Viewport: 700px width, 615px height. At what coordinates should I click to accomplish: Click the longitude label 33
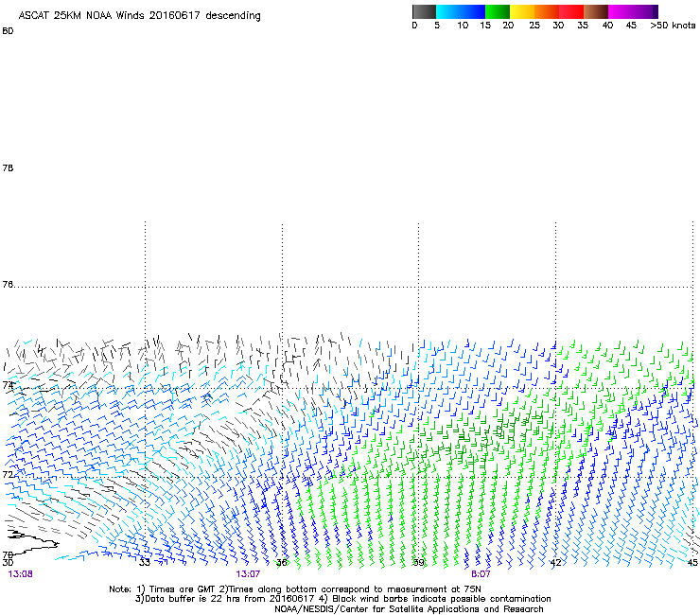pos(145,562)
